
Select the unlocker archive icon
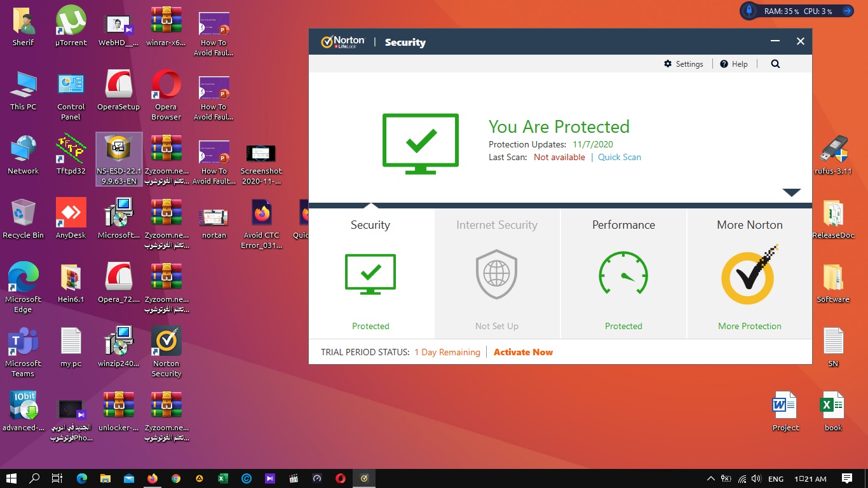[x=119, y=410]
